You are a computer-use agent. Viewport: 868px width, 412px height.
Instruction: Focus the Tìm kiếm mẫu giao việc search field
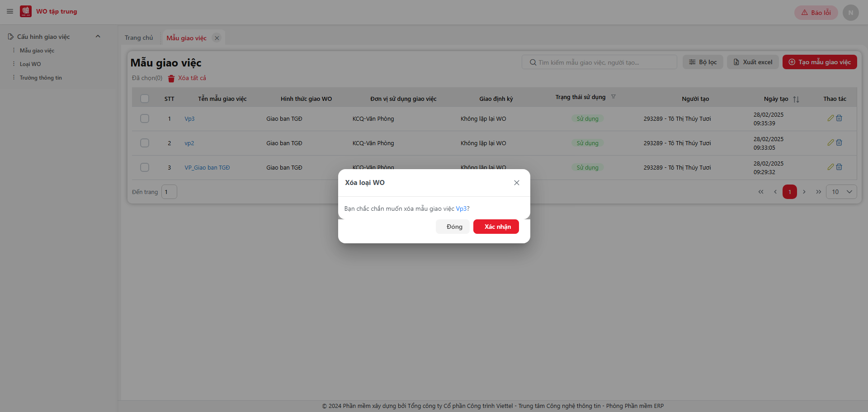coord(599,62)
